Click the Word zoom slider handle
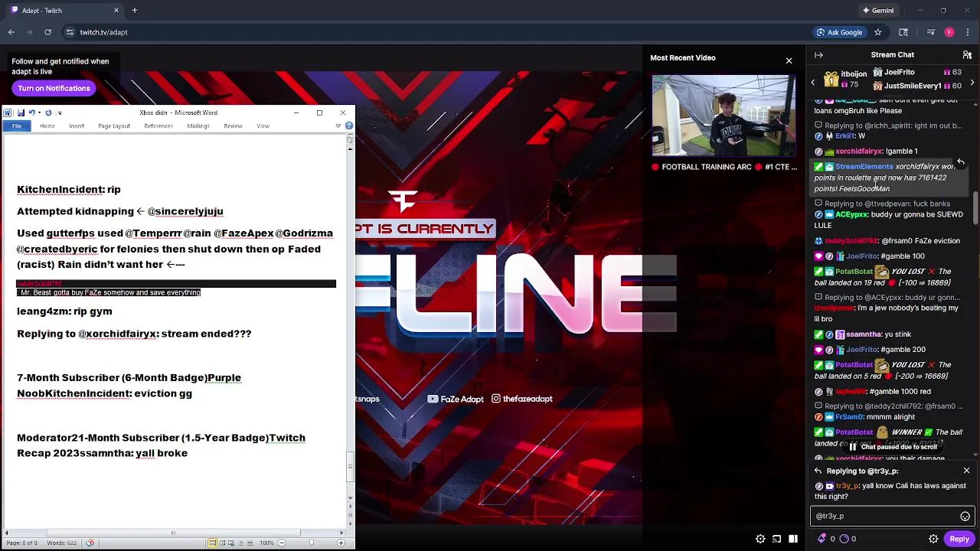Viewport: 980px width, 551px height. 312,543
